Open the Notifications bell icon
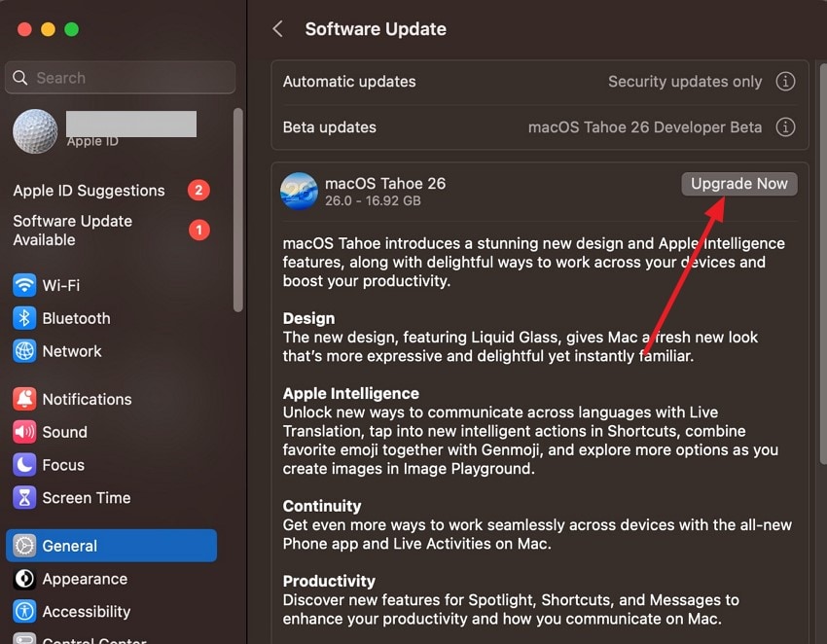 (x=24, y=399)
